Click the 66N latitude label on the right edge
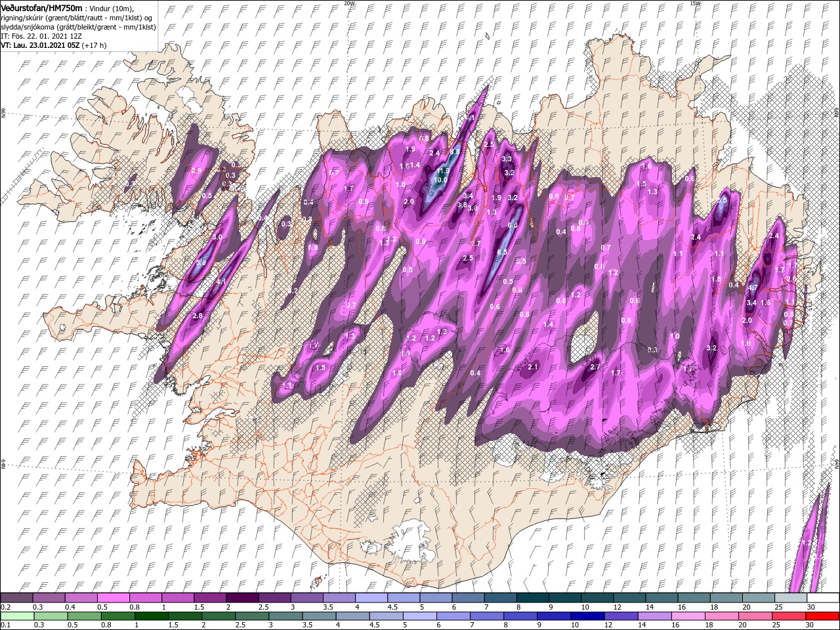This screenshot has height=630, width=840. click(x=836, y=112)
